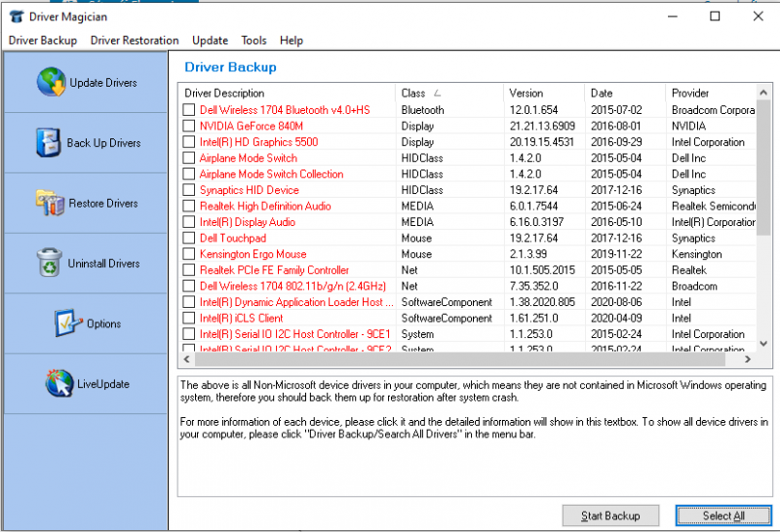Screen dimensions: 780x532
Task: Select the Restore Drivers folder icon
Action: pyautogui.click(x=50, y=204)
